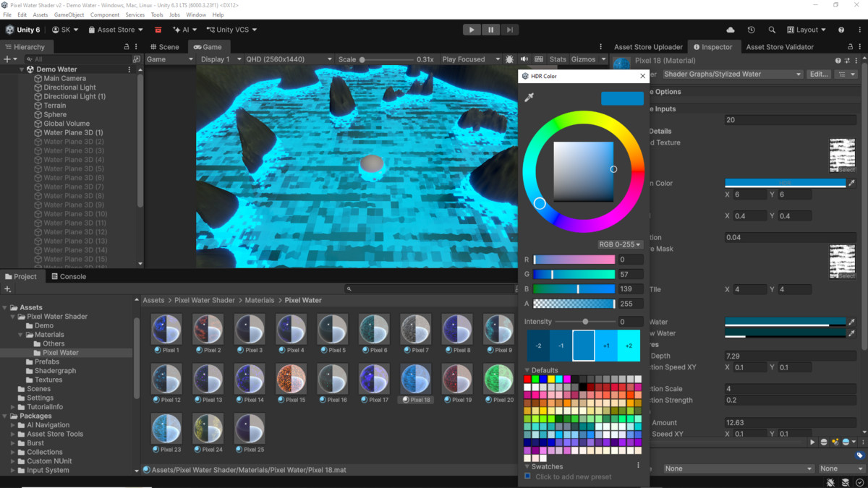Click the material preview play button
This screenshot has width=868, height=488.
[x=812, y=442]
